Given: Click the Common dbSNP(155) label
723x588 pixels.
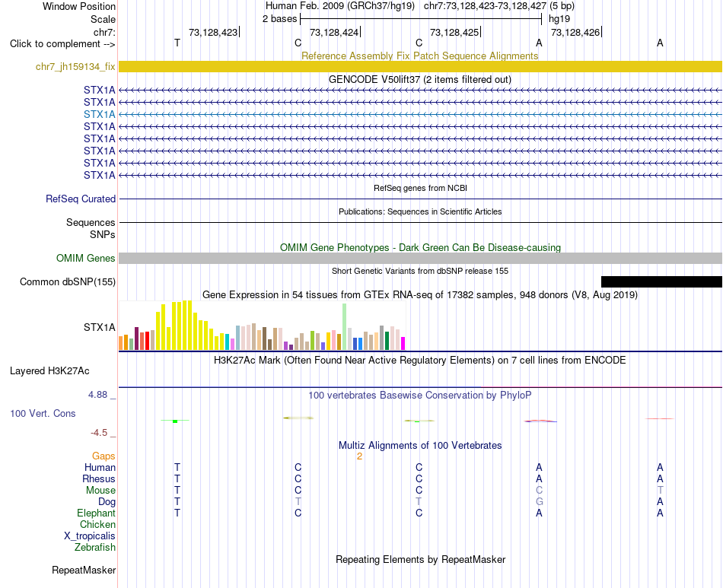Looking at the screenshot, I should [67, 281].
